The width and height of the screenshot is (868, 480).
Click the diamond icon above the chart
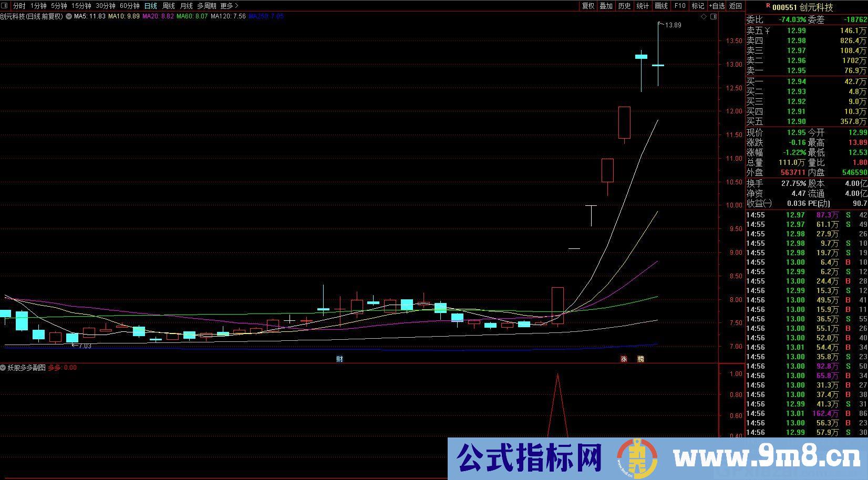[704, 17]
